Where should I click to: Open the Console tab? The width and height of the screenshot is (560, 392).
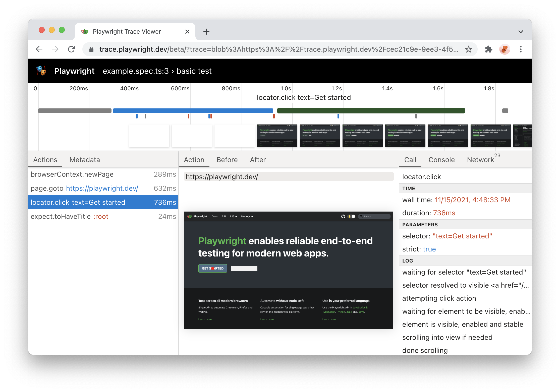click(x=441, y=160)
